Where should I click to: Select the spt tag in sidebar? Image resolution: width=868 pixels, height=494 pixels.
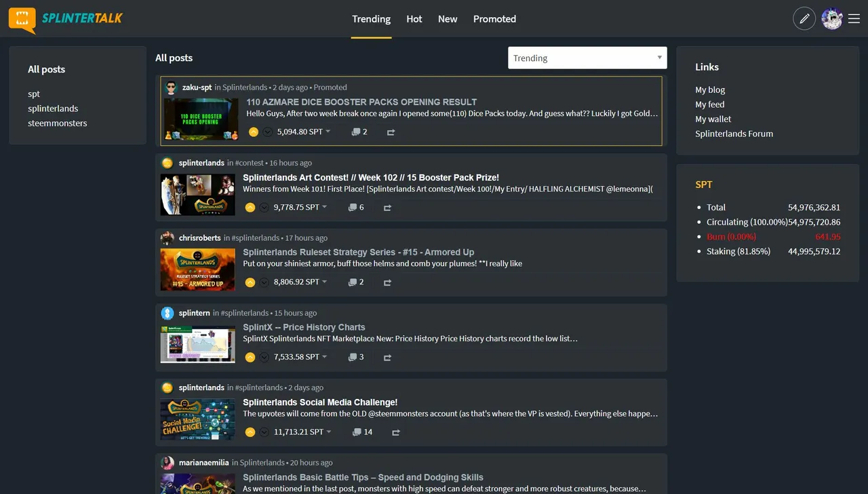(34, 94)
